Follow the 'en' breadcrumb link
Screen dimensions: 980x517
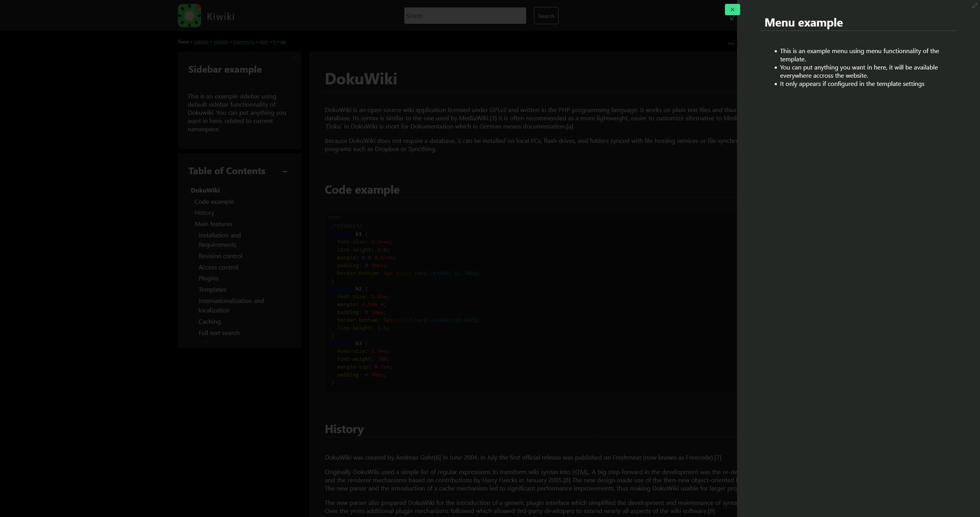point(283,42)
